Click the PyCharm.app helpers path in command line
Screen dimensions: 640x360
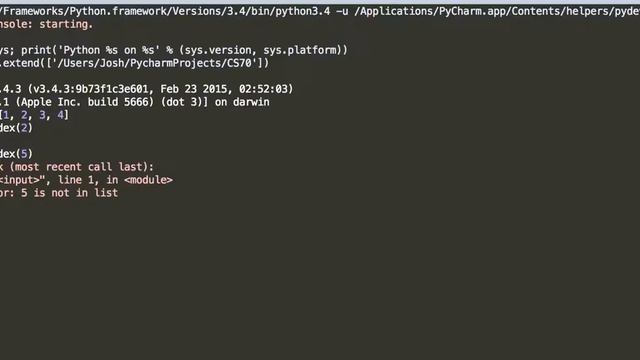(497, 11)
